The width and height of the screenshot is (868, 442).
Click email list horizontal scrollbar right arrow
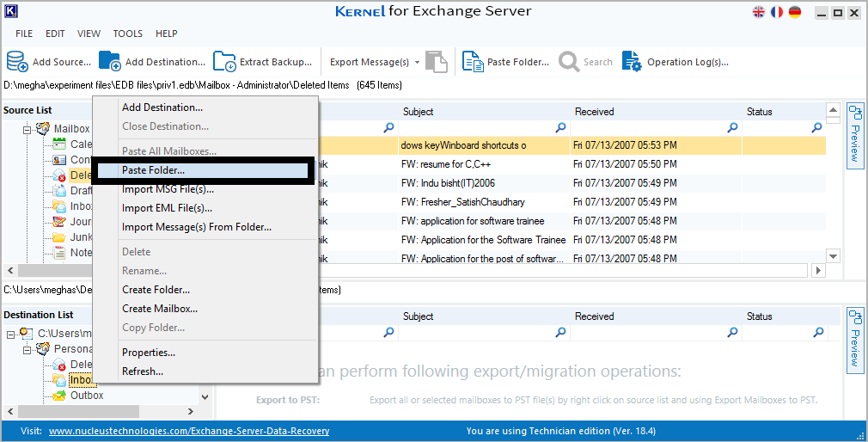pos(819,270)
